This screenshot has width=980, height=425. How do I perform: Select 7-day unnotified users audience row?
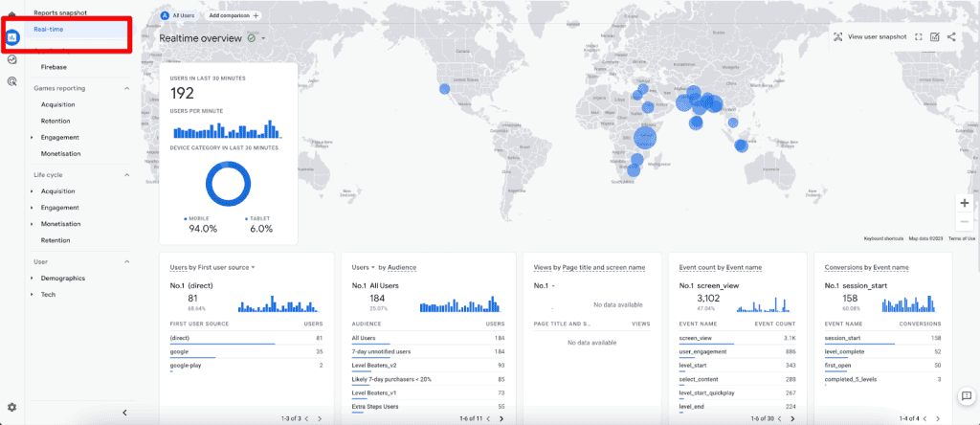click(x=428, y=353)
